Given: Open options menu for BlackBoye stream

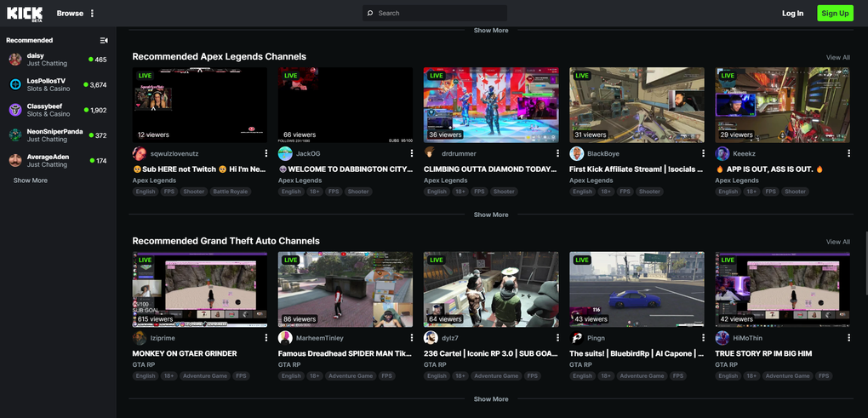Looking at the screenshot, I should coord(703,153).
